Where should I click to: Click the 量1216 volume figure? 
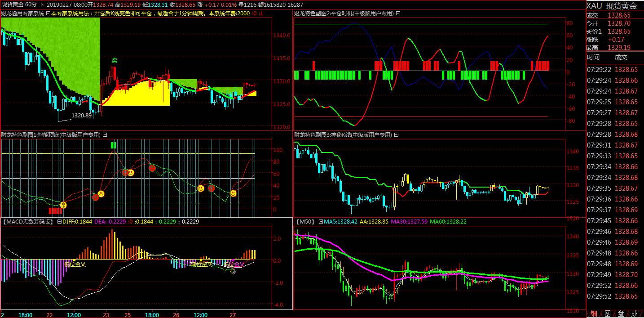pos(247,4)
